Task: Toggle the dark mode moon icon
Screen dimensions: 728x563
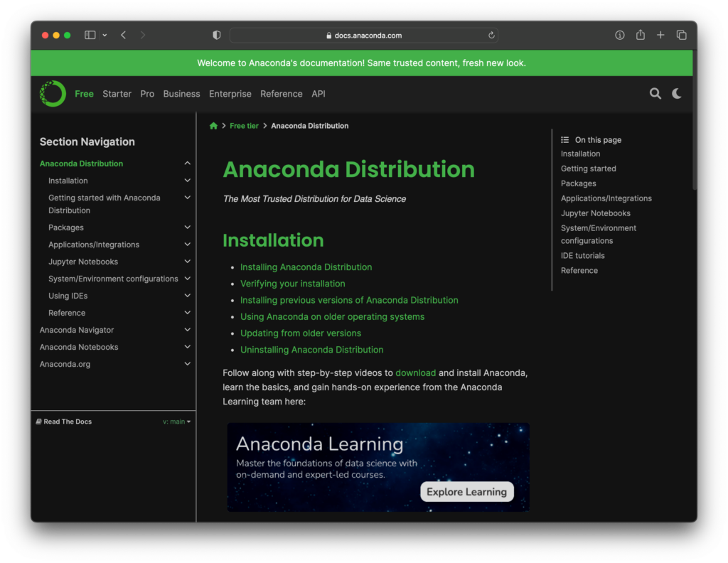Action: [x=677, y=94]
